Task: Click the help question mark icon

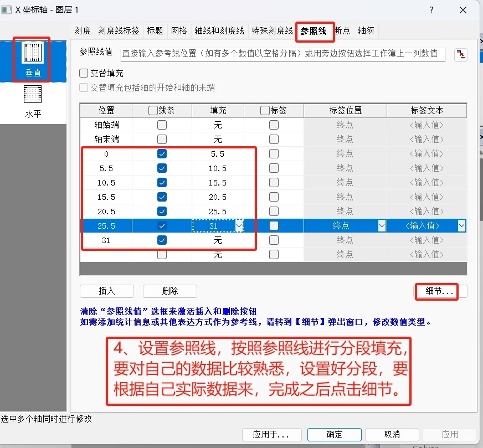Action: tap(431, 10)
